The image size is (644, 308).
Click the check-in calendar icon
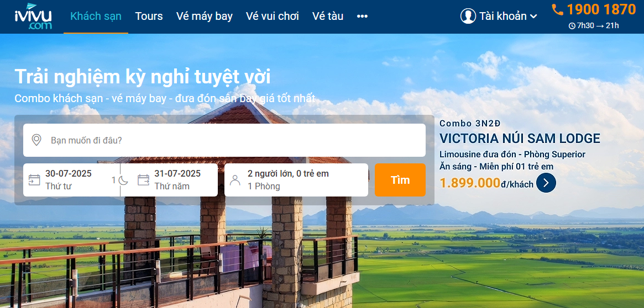[34, 180]
